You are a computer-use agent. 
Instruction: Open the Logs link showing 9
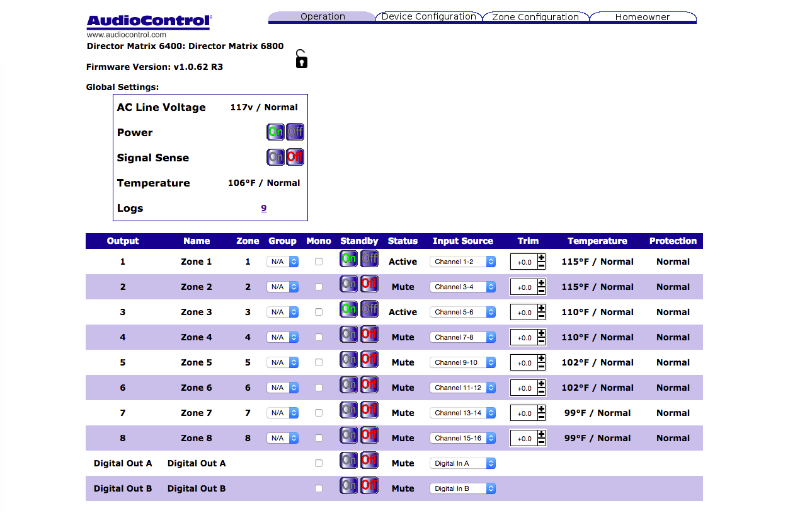(x=264, y=208)
